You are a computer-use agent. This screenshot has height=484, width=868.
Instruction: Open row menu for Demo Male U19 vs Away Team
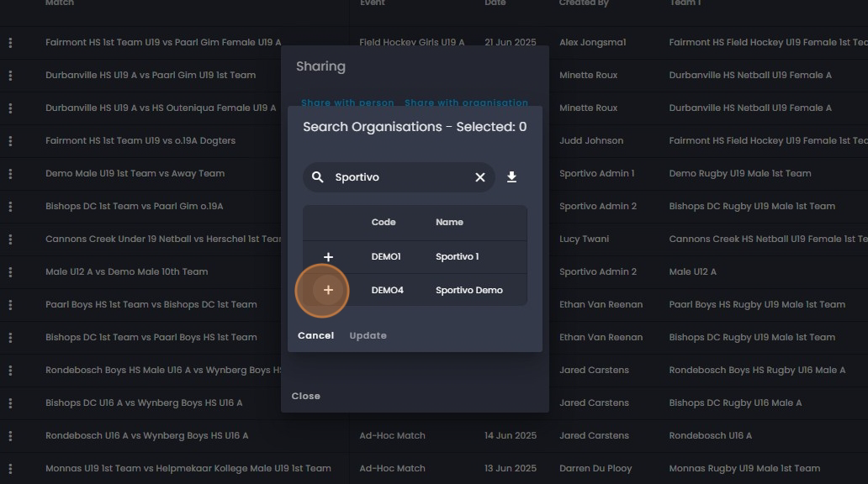point(10,174)
